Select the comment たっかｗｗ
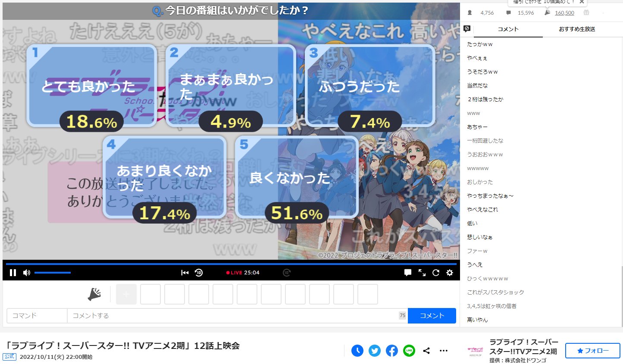Screen dimensions: 623x364 click(480, 44)
